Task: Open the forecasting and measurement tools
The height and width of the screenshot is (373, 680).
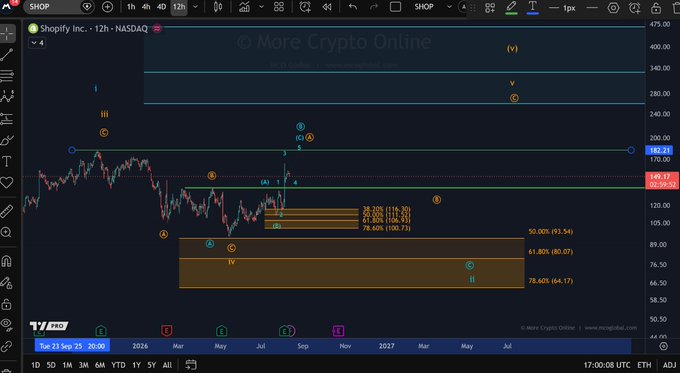Action: pos(7,118)
